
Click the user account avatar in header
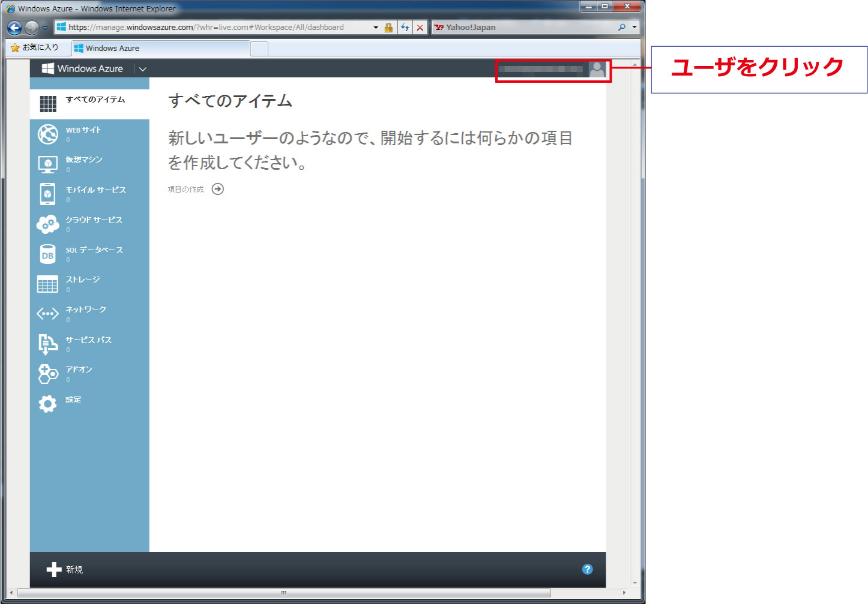coord(597,70)
